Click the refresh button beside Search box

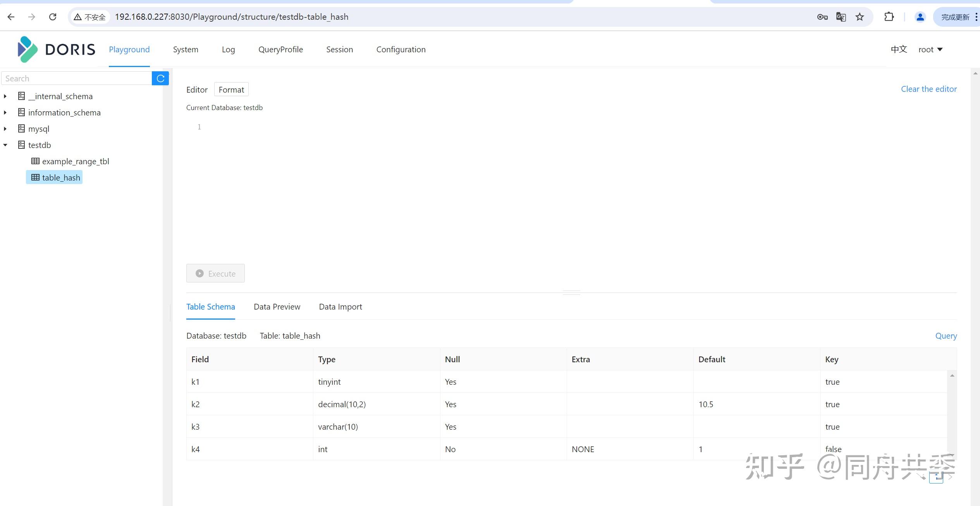[160, 78]
